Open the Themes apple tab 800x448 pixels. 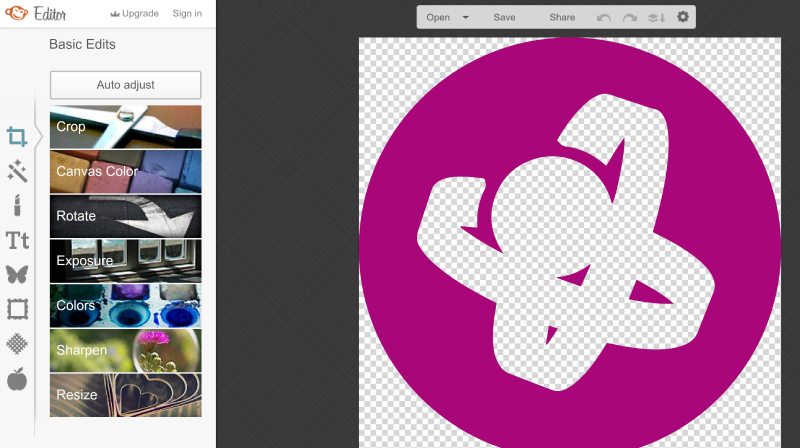[x=17, y=379]
